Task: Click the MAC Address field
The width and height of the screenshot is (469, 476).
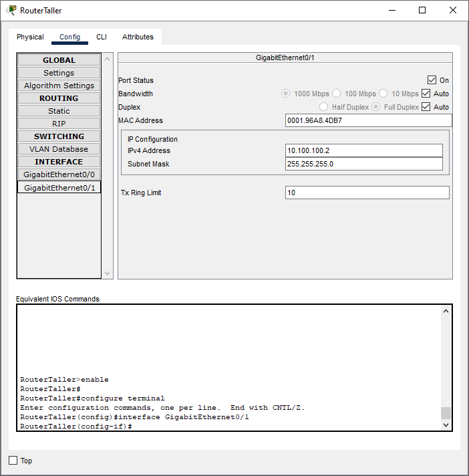Action: tap(368, 120)
